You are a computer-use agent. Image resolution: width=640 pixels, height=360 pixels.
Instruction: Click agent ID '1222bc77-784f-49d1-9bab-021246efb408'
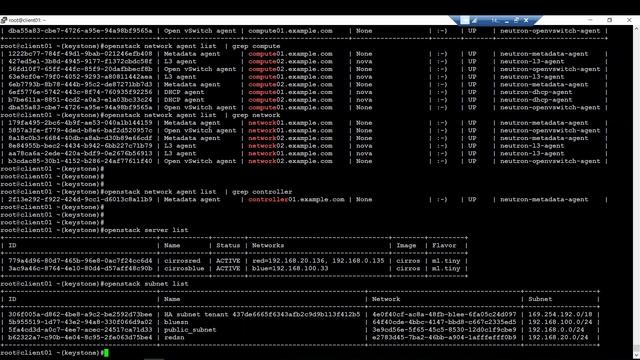click(x=80, y=54)
